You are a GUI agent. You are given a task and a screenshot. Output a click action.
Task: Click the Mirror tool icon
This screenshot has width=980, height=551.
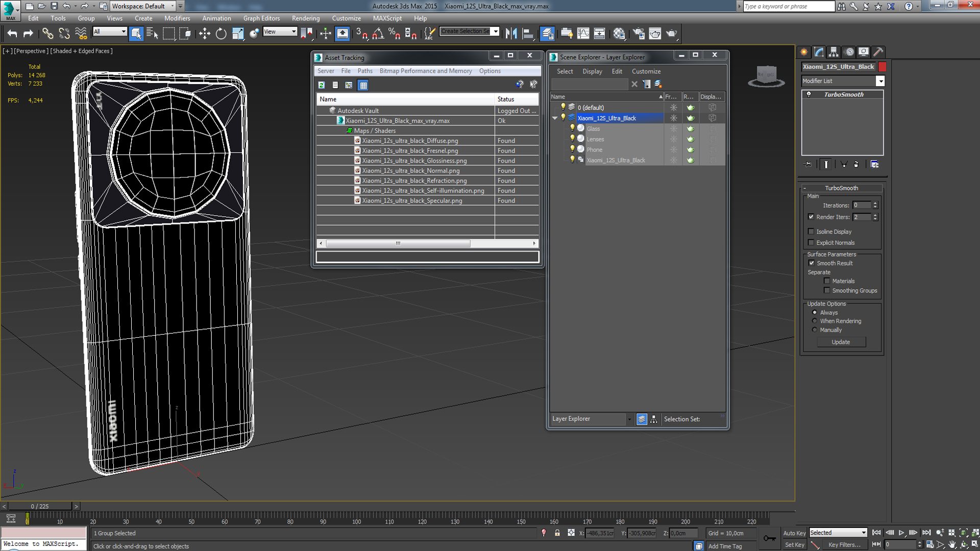click(x=511, y=34)
